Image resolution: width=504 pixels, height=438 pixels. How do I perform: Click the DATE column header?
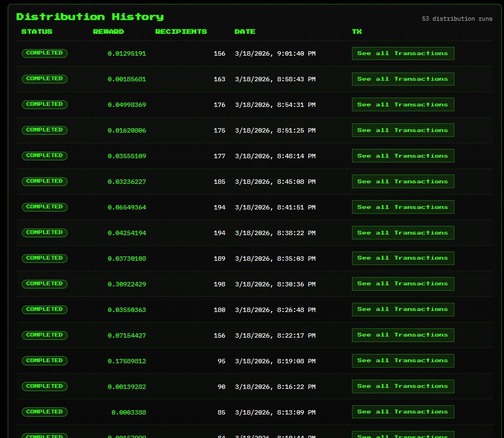245,32
